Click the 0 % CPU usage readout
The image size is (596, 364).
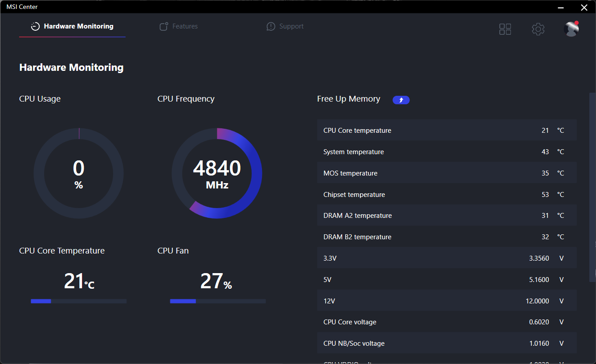79,174
